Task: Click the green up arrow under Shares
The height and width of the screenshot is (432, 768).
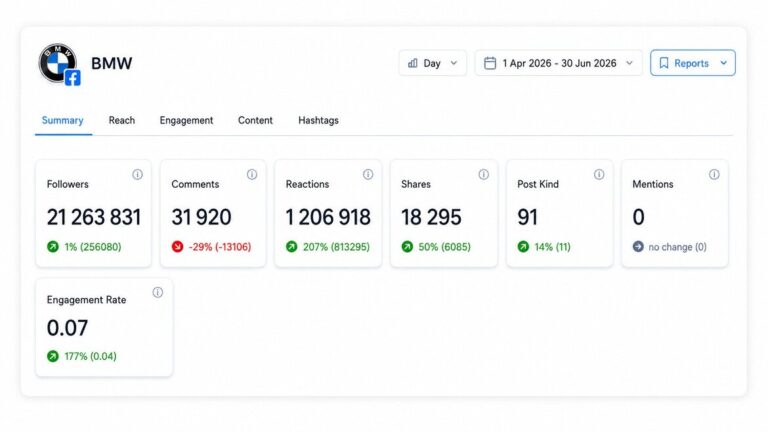Action: [x=407, y=247]
